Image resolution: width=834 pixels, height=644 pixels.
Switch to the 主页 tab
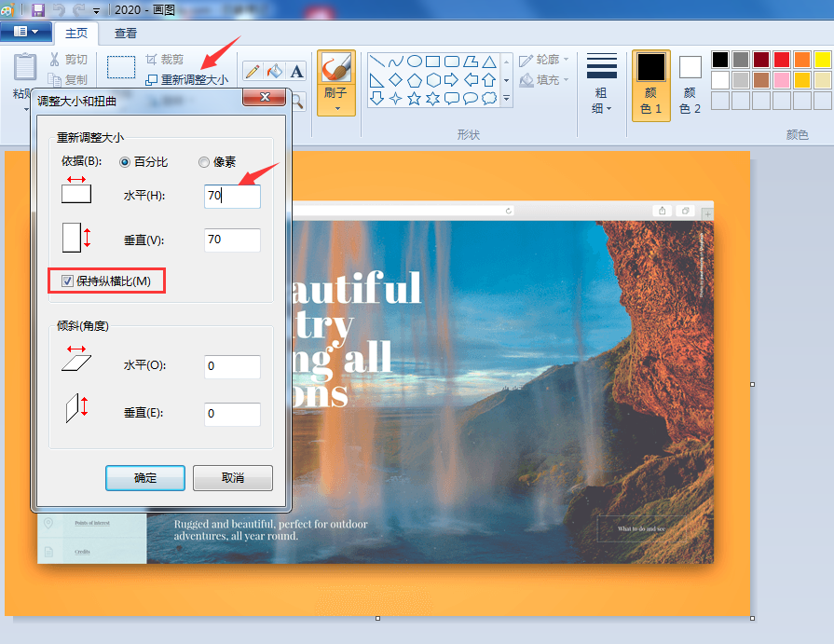(x=76, y=33)
